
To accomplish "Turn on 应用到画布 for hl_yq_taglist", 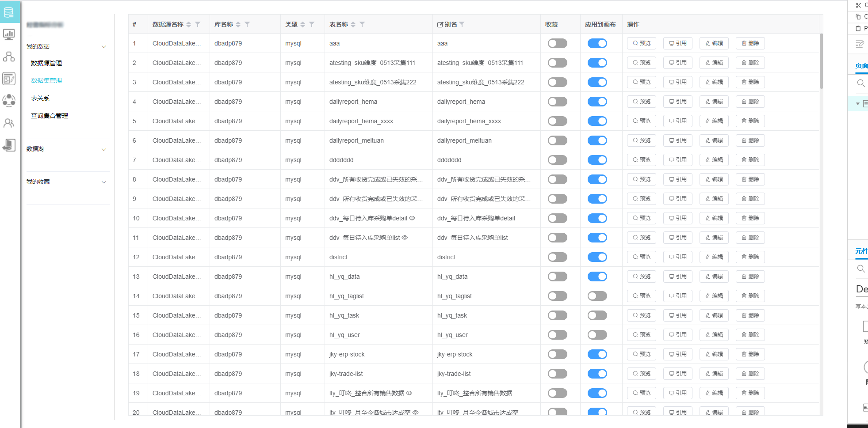I will [x=597, y=296].
